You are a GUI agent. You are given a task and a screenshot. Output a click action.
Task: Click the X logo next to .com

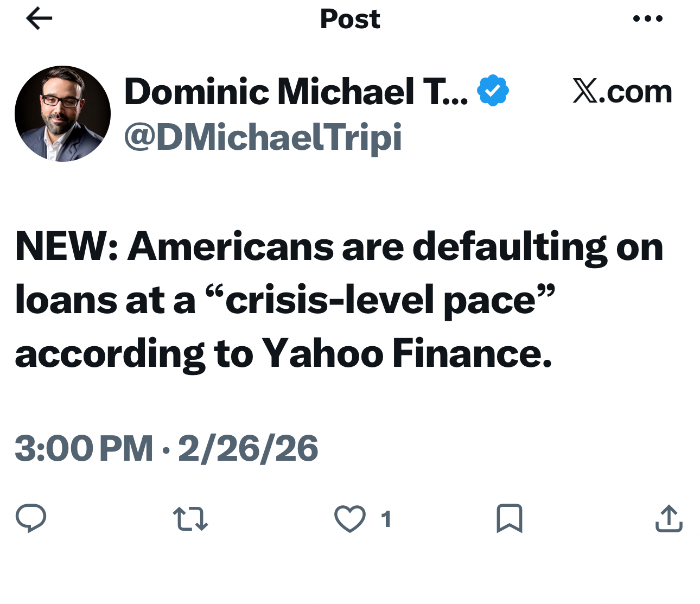coord(585,91)
